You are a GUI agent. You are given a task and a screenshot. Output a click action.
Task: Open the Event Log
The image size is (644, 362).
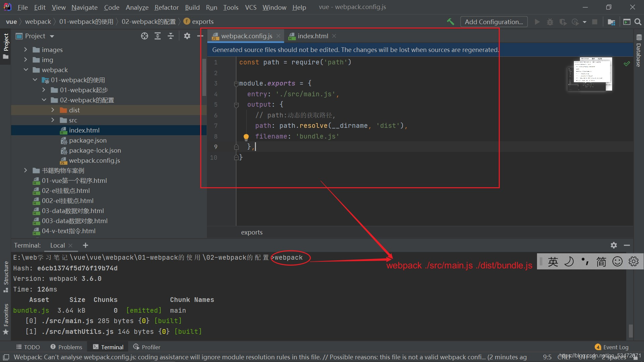coord(612,347)
